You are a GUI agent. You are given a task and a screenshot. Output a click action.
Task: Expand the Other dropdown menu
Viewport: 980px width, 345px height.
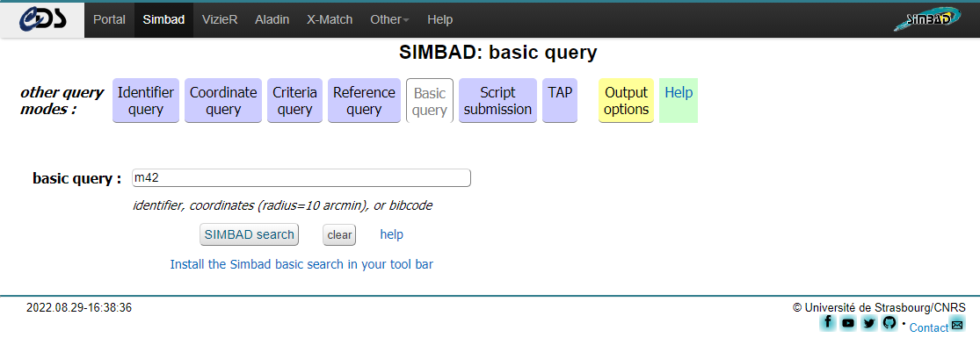coord(389,19)
